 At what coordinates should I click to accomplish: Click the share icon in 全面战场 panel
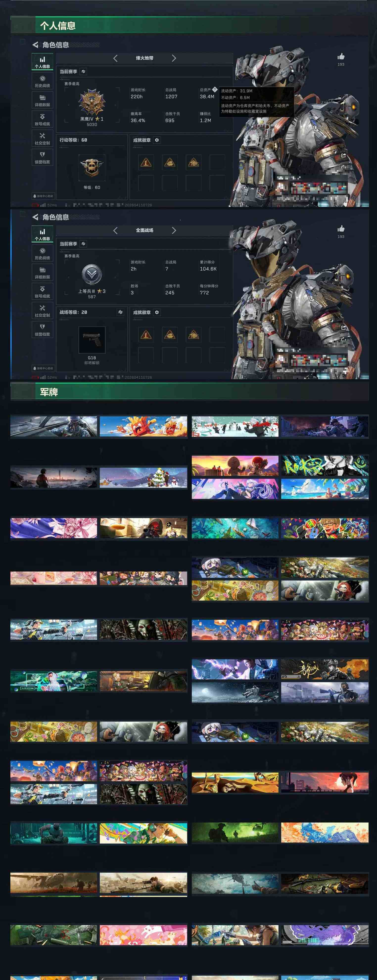pyautogui.click(x=344, y=327)
